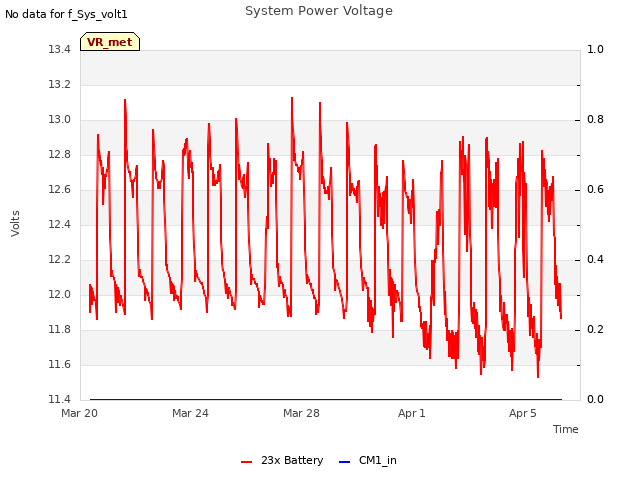The image size is (640, 480).
Task: Click the 0.2 right axis value
Action: 595,329
